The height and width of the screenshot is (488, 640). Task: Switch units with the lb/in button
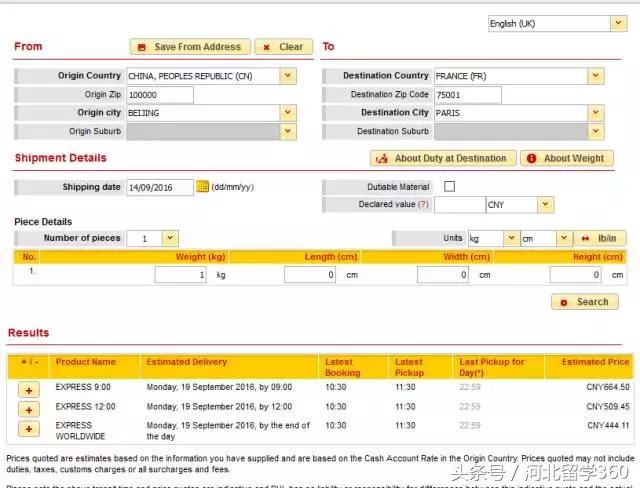599,238
